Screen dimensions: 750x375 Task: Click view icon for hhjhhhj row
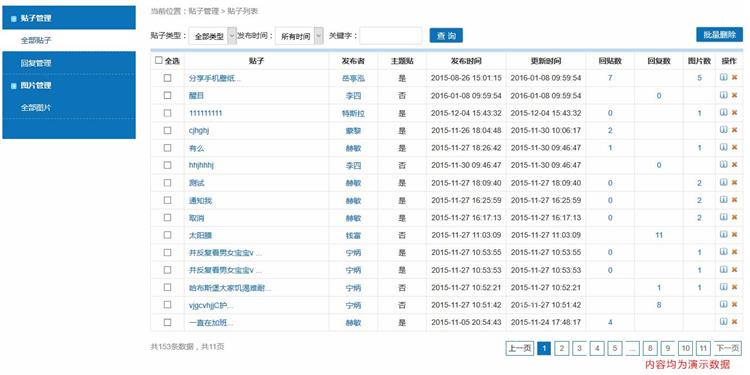[724, 165]
